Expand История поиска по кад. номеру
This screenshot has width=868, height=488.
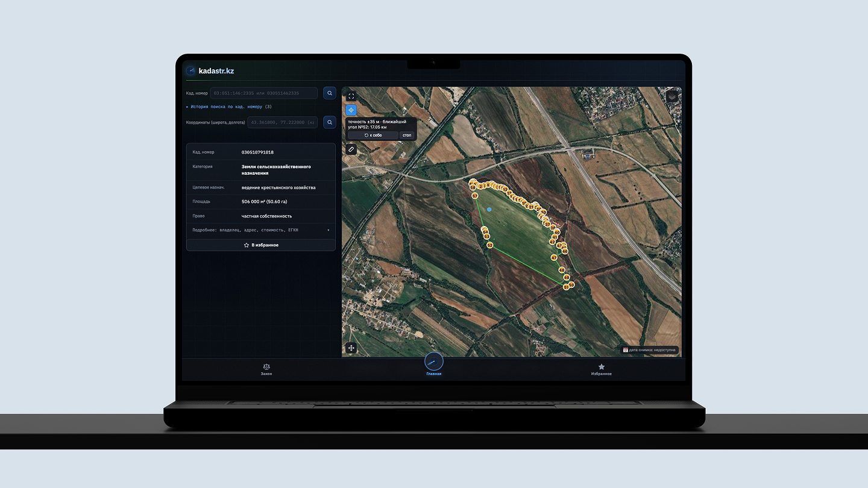229,107
